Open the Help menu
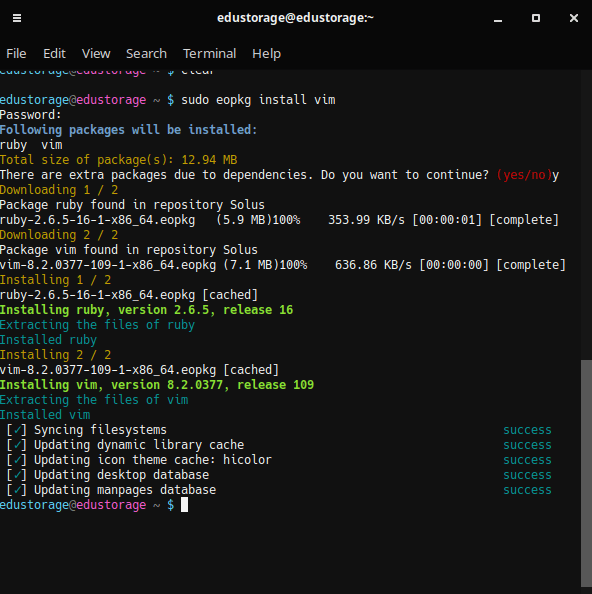This screenshot has height=594, width=592. coord(267,53)
